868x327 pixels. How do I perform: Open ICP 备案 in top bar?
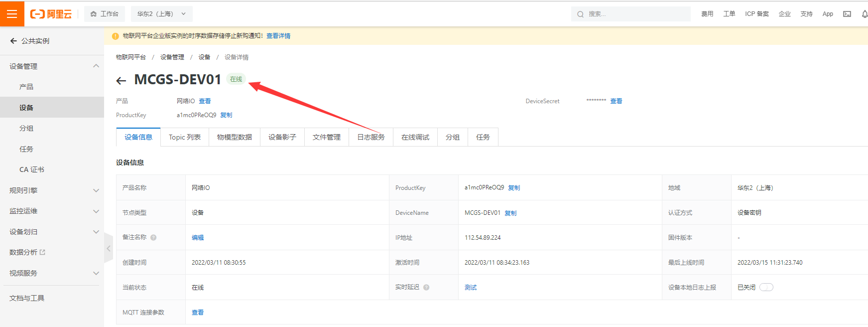(757, 14)
